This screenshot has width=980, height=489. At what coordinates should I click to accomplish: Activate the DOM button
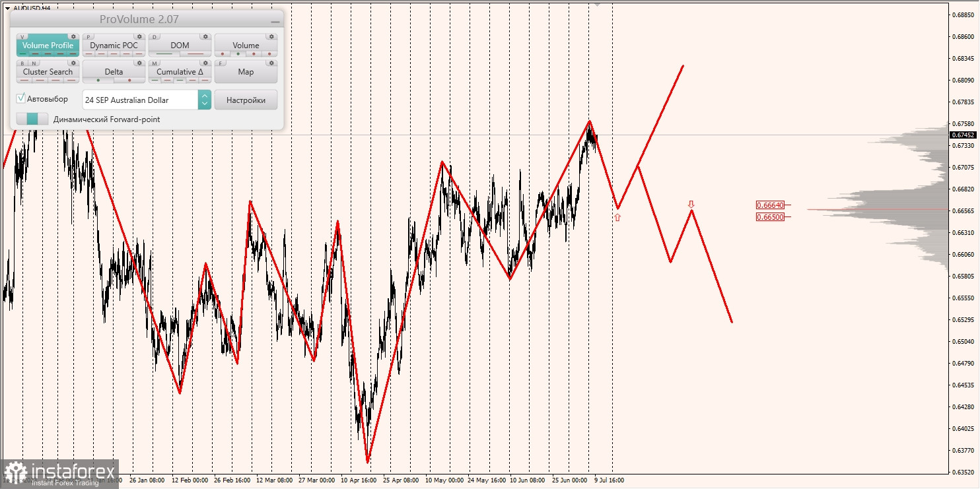(x=180, y=46)
